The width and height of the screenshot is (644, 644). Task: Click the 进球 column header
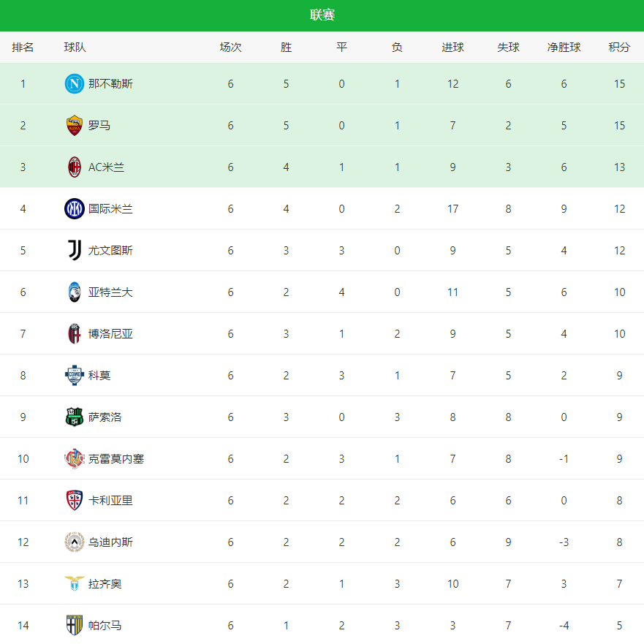click(452, 48)
